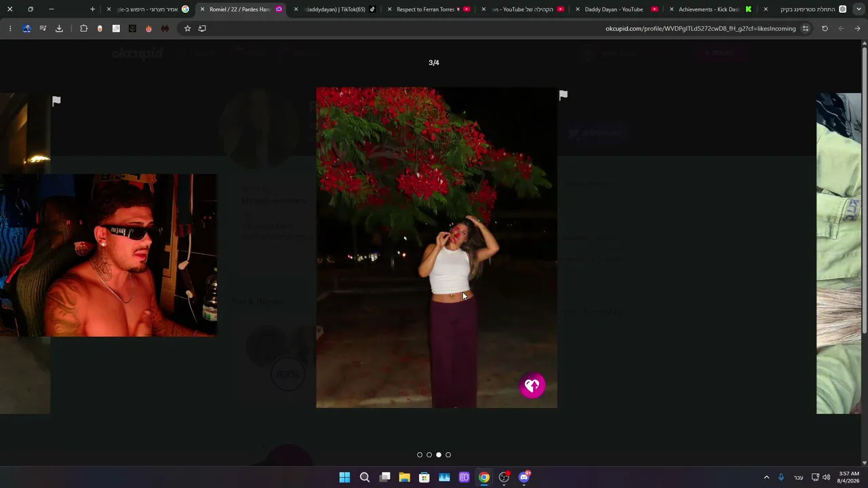Switch to the Google search tab

(149, 9)
